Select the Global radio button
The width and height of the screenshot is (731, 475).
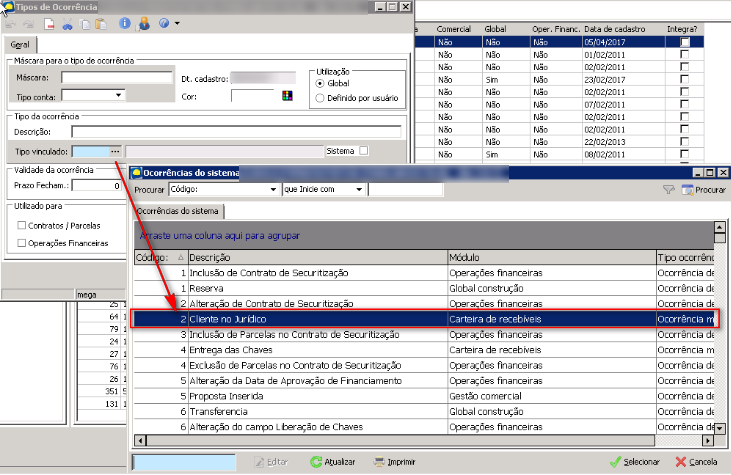click(320, 84)
